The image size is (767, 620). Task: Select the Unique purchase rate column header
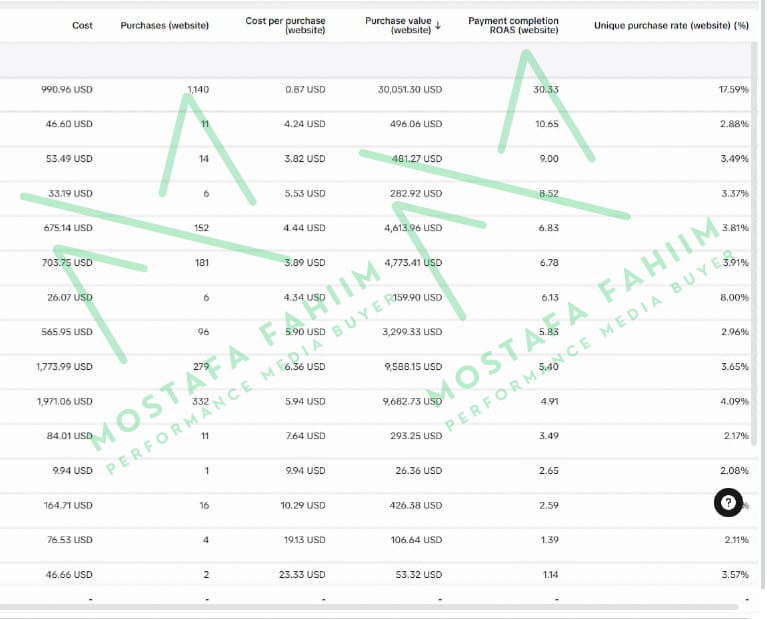pyautogui.click(x=671, y=25)
